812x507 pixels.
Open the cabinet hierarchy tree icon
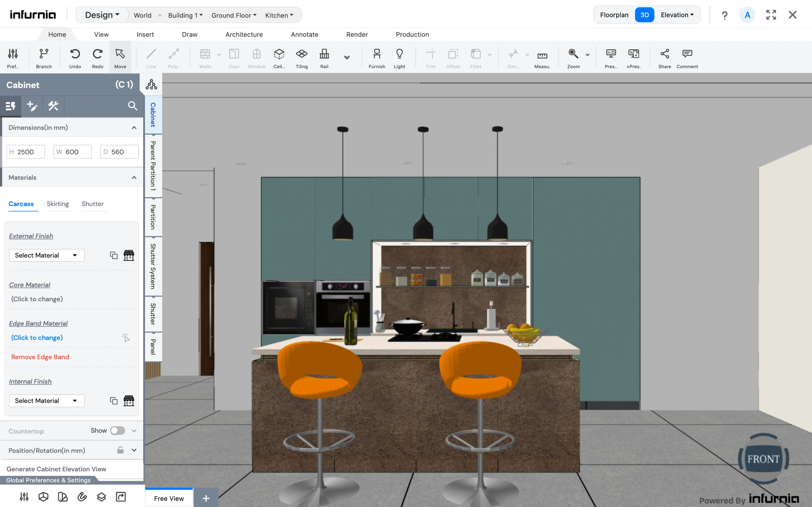pos(151,84)
